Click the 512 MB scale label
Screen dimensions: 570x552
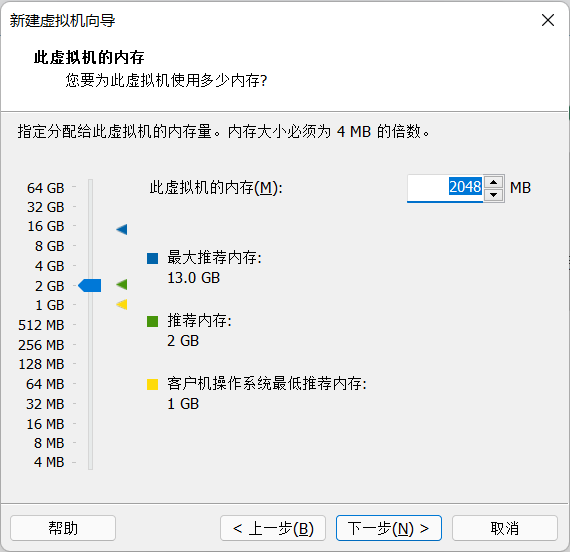[41, 325]
